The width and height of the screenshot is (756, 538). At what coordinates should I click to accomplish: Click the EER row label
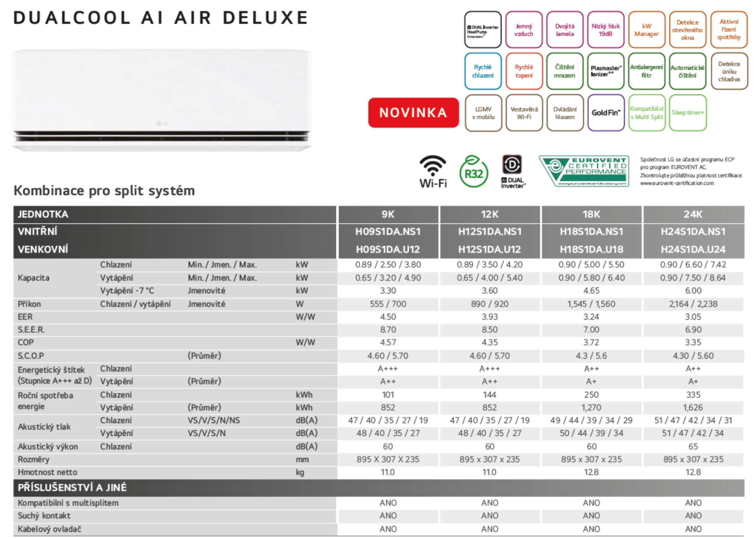[25, 317]
